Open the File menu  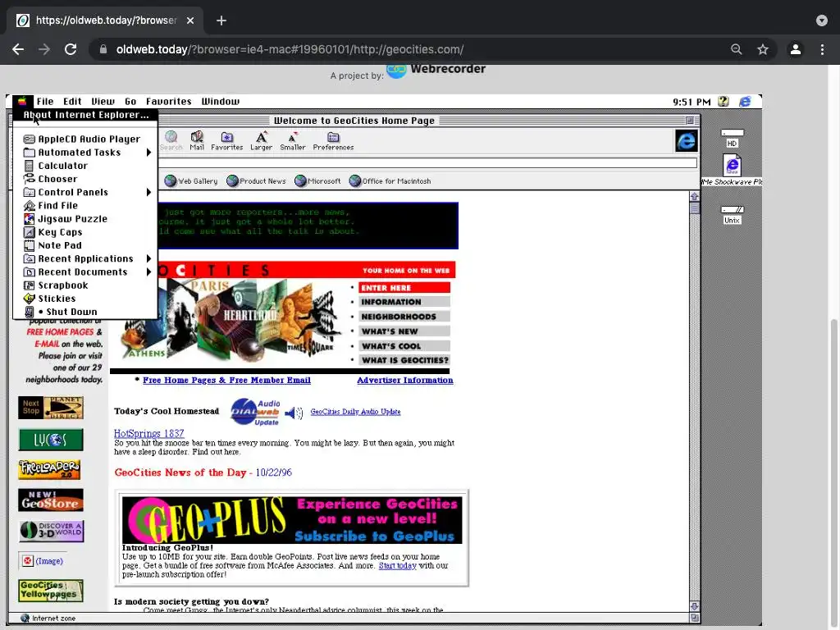45,101
